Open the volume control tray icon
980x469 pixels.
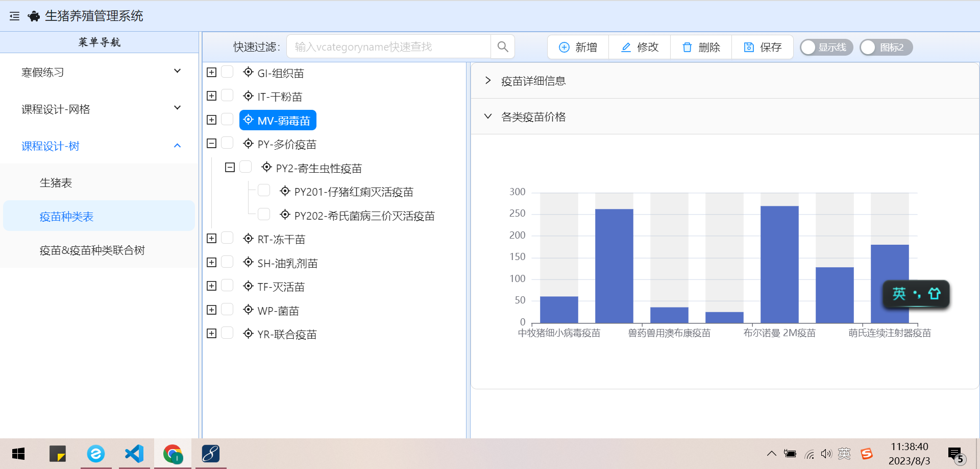pos(826,454)
